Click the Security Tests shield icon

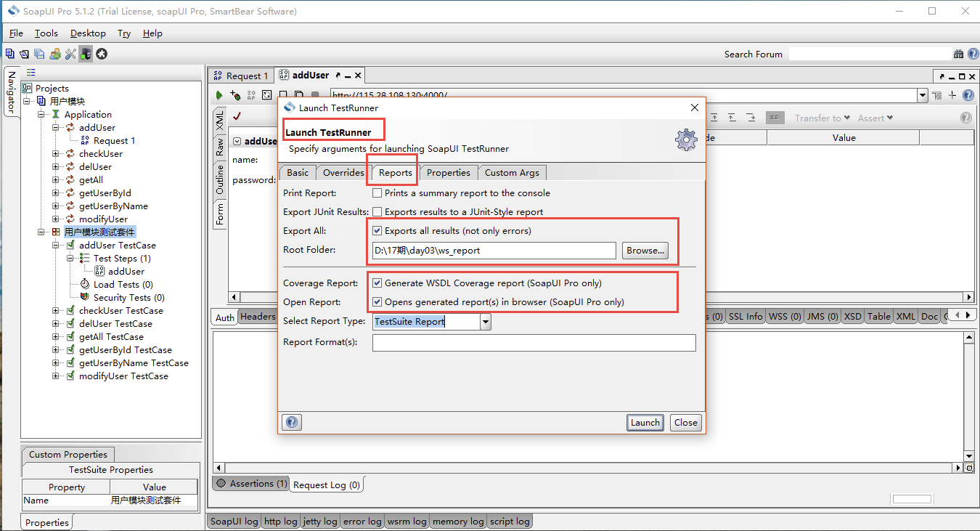[x=85, y=297]
